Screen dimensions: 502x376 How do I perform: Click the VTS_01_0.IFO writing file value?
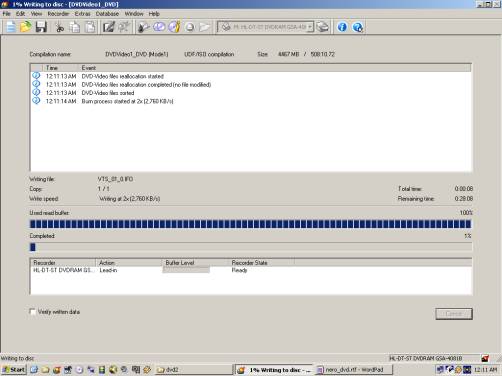[115, 179]
